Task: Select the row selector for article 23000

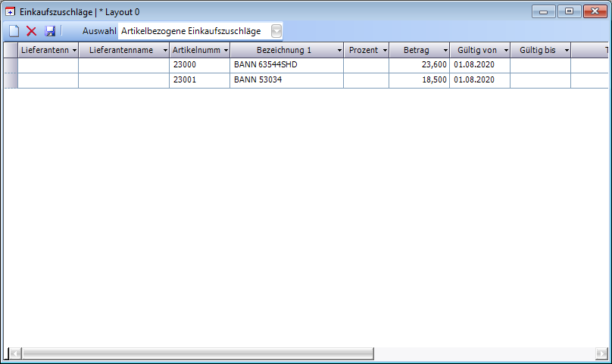Action: (11, 65)
